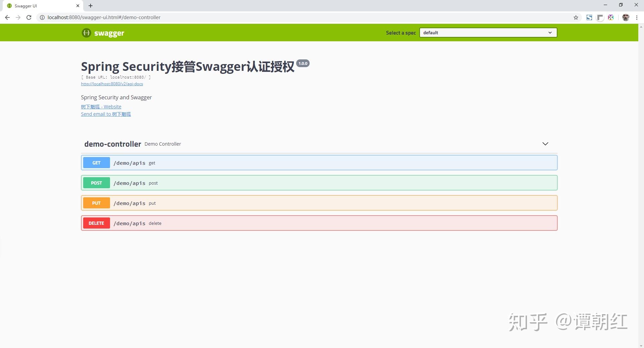Open the 'default' spec dropdown
Image resolution: width=644 pixels, height=348 pixels.
pos(488,33)
